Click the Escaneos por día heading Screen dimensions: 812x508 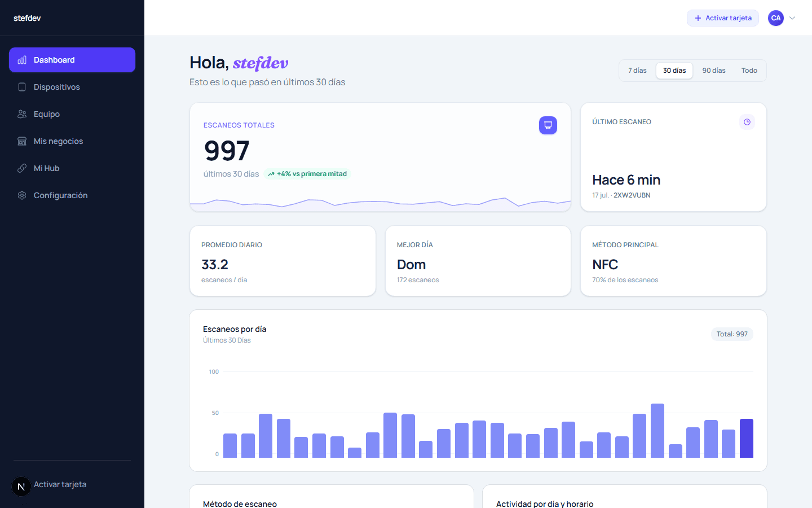tap(235, 329)
